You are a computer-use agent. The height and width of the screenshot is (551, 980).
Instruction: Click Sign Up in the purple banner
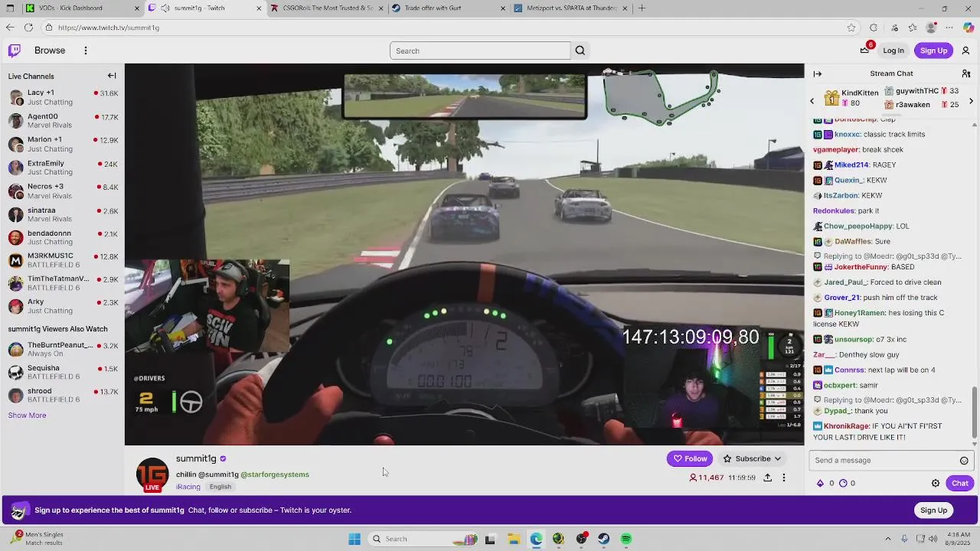(933, 510)
